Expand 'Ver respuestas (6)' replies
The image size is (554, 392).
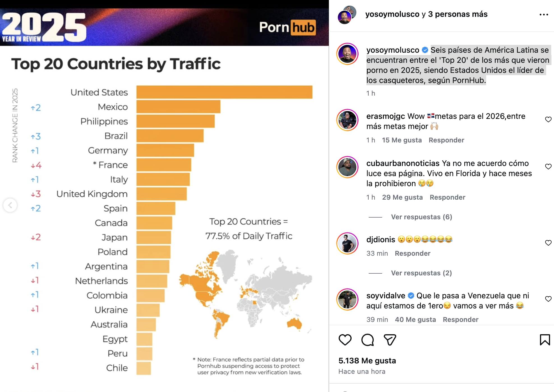[x=421, y=217]
